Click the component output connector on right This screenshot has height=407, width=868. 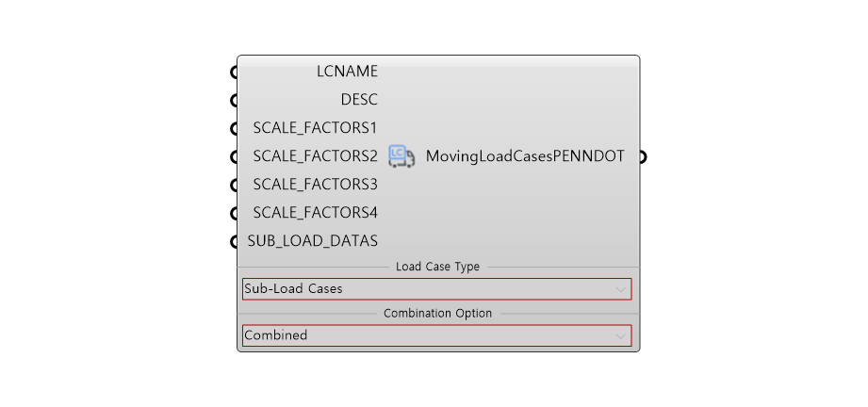tap(642, 156)
